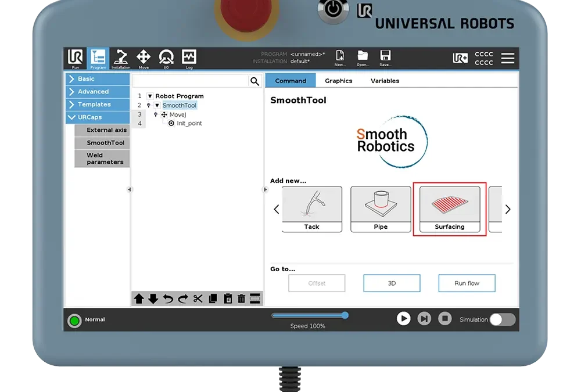The height and width of the screenshot is (392, 581).
Task: Select the Init_point waypoint node
Action: click(189, 123)
